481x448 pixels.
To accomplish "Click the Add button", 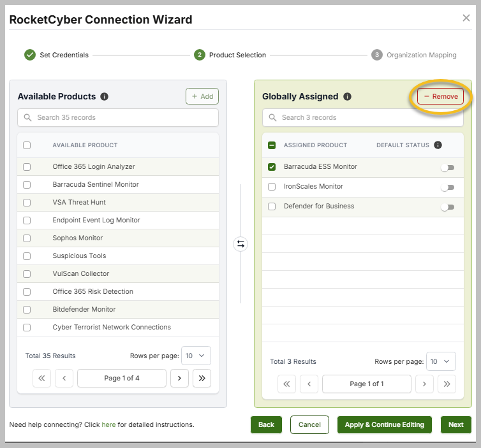I will pyautogui.click(x=202, y=96).
